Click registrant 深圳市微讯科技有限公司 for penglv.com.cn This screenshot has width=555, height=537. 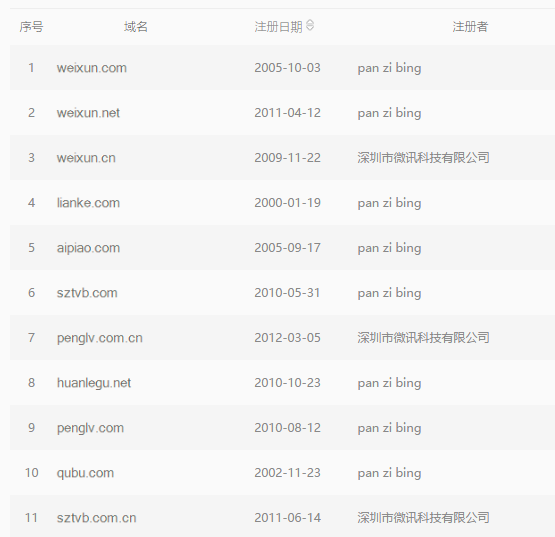(423, 338)
